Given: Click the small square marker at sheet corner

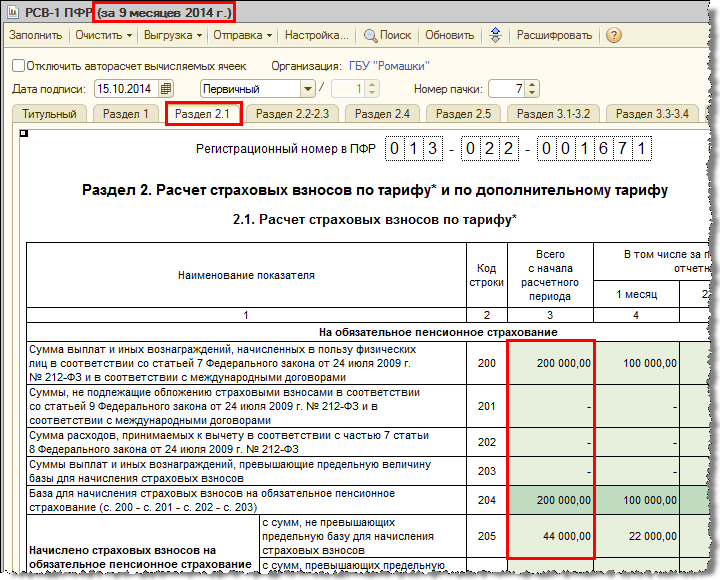Looking at the screenshot, I should (24, 134).
